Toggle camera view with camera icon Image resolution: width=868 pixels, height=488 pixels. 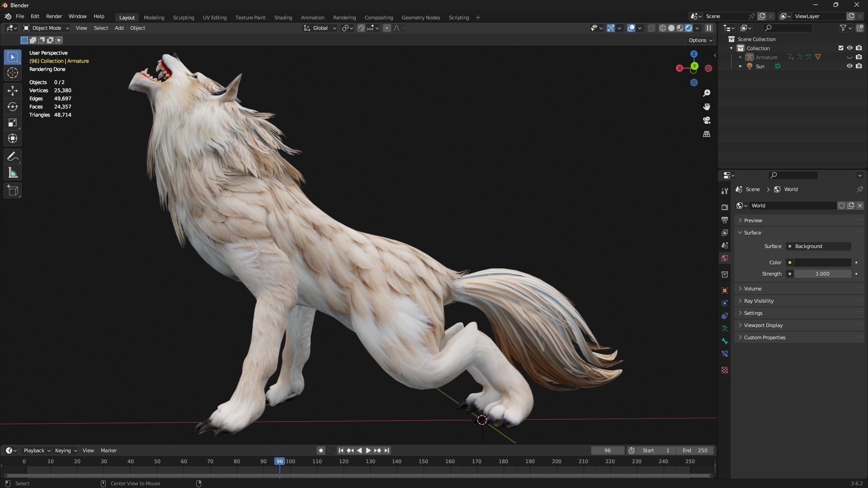(x=707, y=120)
